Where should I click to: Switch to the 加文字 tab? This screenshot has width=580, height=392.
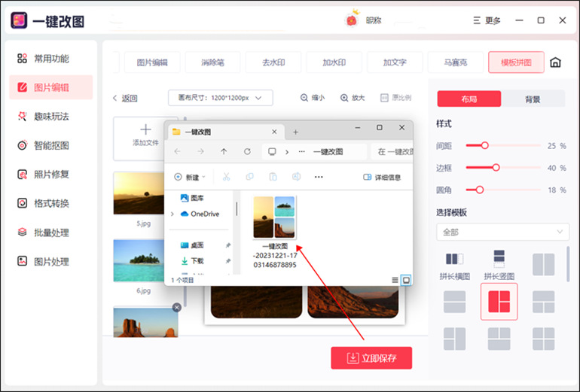click(x=395, y=62)
